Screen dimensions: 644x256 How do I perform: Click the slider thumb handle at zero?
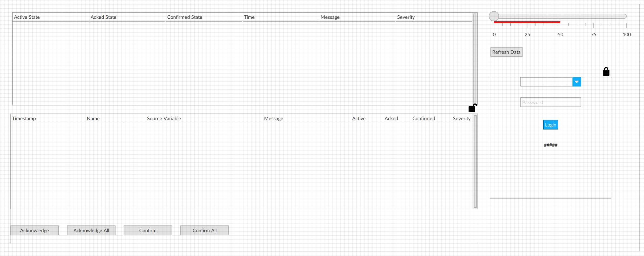coord(494,16)
